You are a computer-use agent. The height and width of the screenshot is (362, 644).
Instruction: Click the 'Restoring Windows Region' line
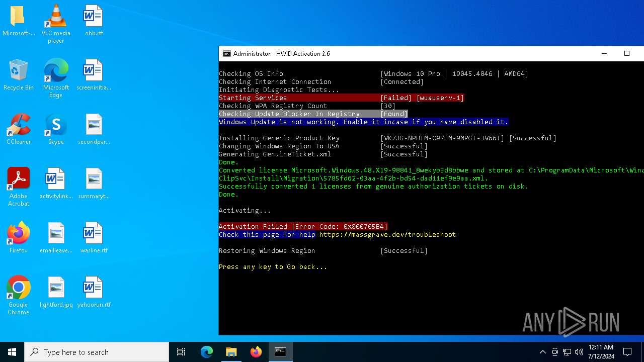tap(324, 251)
